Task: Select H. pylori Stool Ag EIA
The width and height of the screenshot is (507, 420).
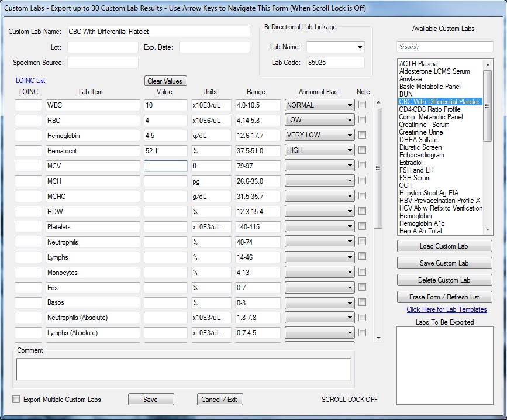Action: [x=429, y=192]
